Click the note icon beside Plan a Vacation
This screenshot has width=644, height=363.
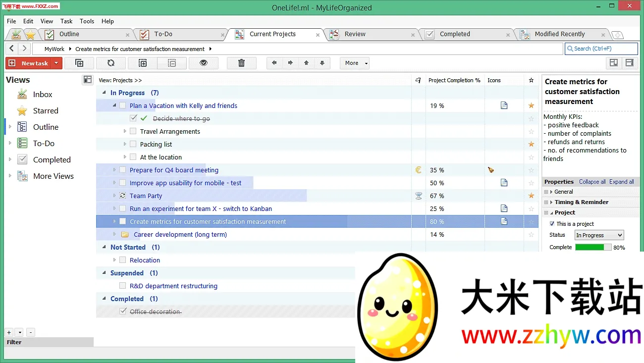click(504, 105)
